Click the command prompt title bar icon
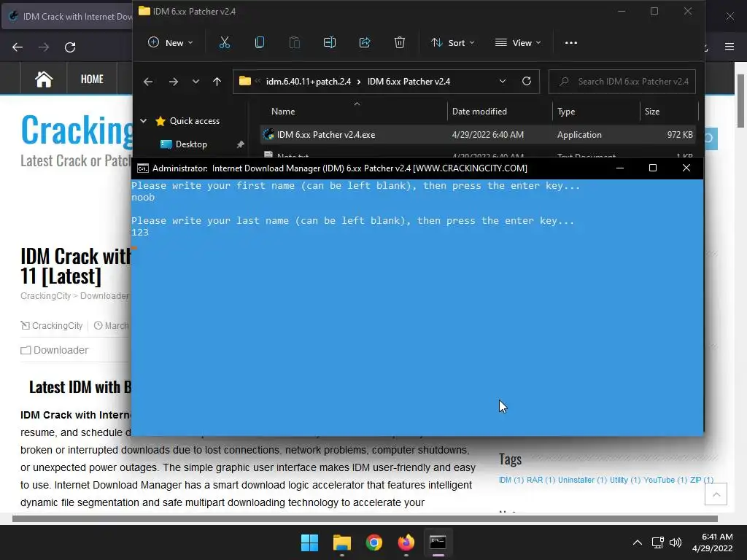Viewport: 747px width, 560px height. click(142, 168)
